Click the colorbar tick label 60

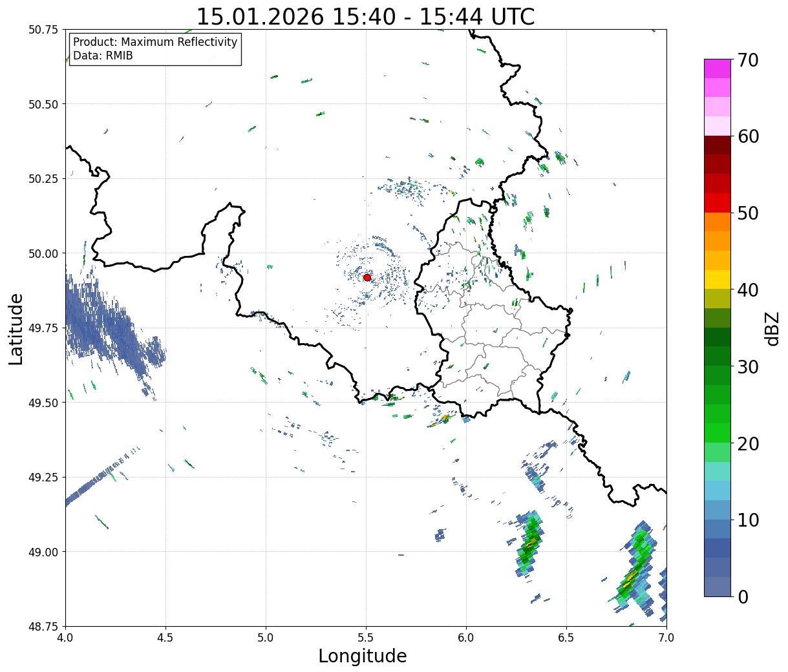tap(748, 136)
